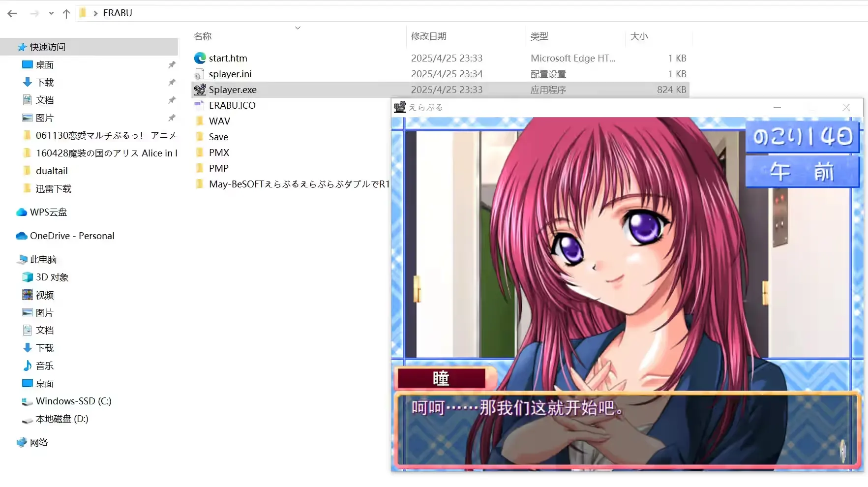Navigate up one folder level
The image size is (868, 487).
[x=66, y=13]
